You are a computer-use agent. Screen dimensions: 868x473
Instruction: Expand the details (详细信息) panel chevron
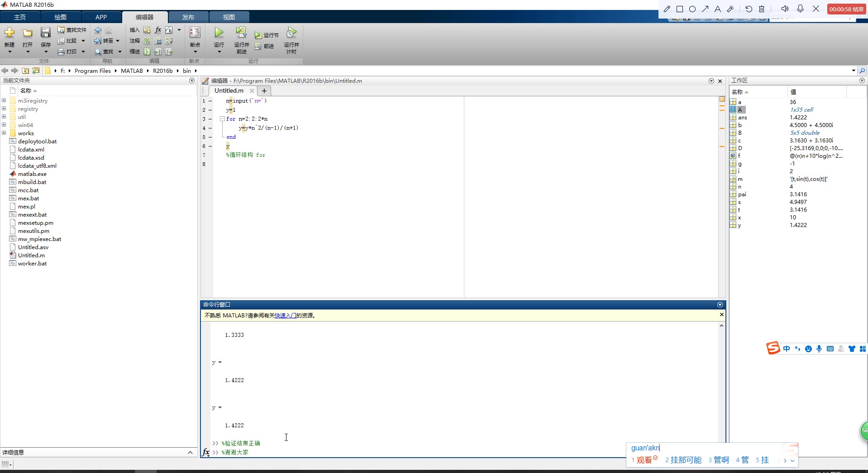(x=190, y=452)
